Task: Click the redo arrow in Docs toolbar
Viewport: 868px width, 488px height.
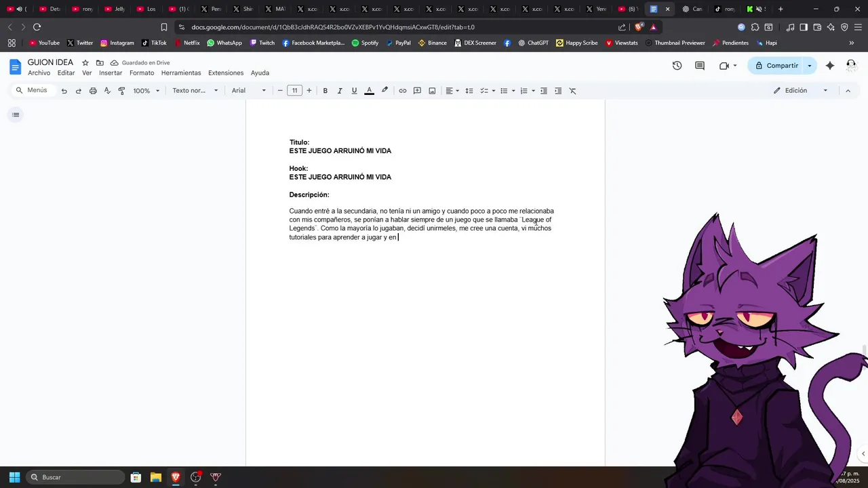Action: pyautogui.click(x=79, y=91)
